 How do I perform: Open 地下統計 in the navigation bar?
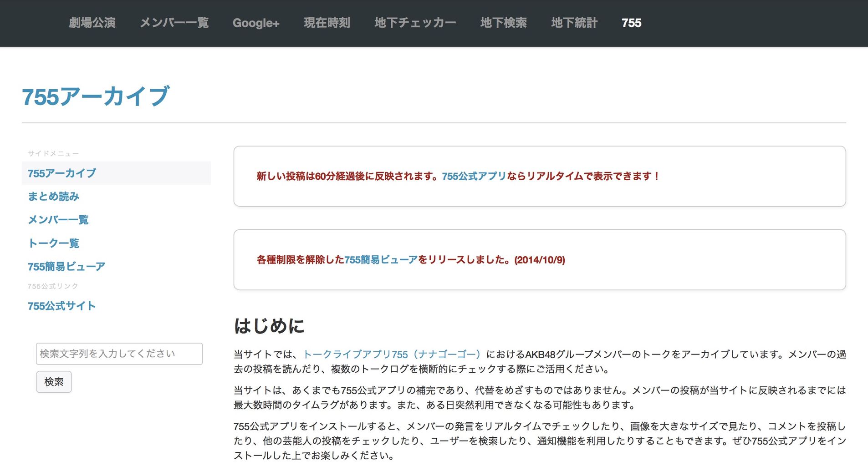pyautogui.click(x=574, y=23)
